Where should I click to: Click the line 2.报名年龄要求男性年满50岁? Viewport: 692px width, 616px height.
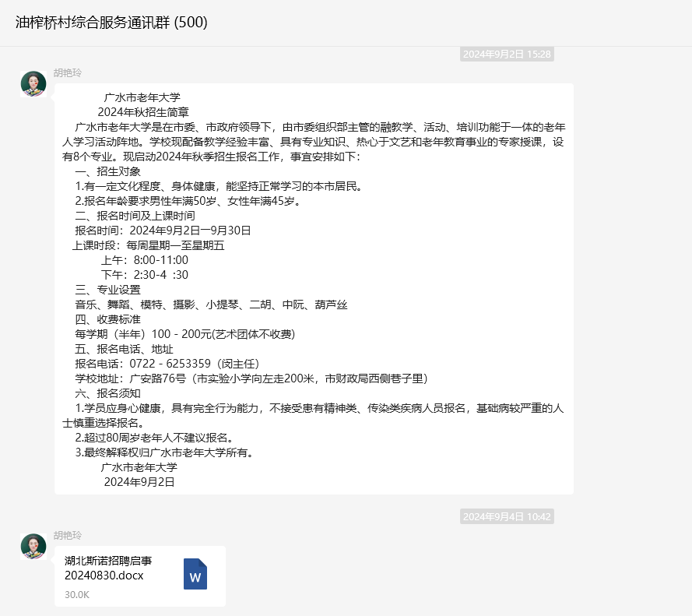point(188,201)
